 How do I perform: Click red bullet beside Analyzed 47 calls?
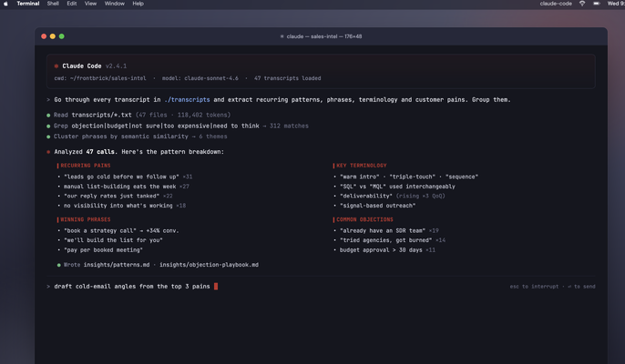coord(48,152)
